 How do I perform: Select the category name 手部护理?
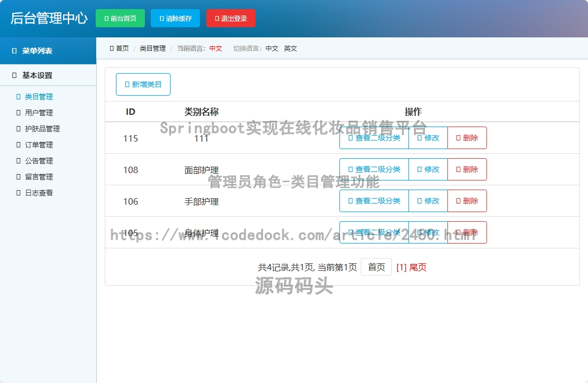coord(202,201)
